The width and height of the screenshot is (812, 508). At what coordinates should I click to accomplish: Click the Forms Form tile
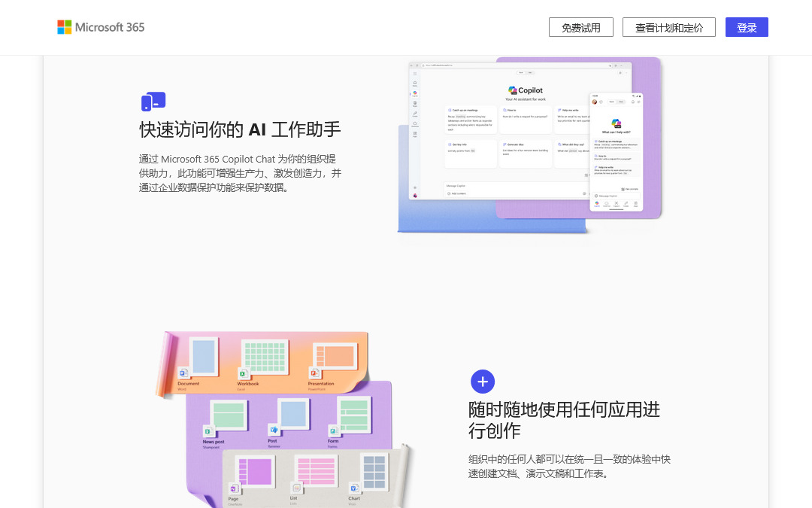pyautogui.click(x=350, y=421)
